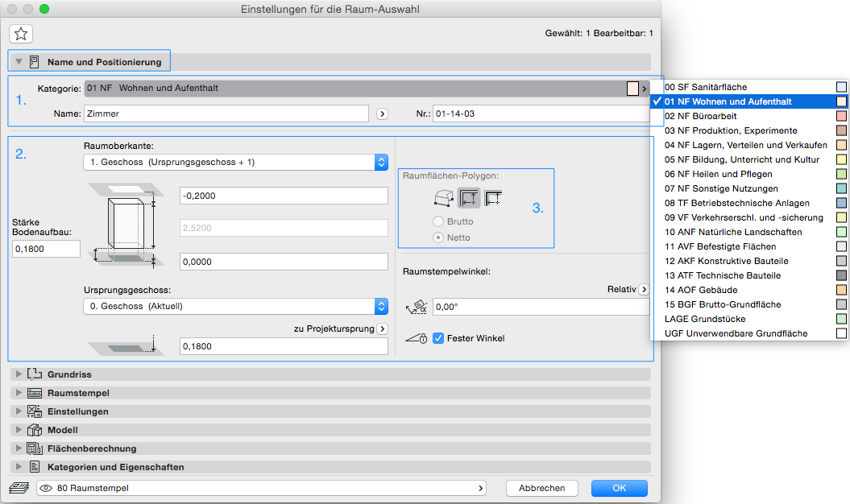Select the Netto radio button

[438, 238]
